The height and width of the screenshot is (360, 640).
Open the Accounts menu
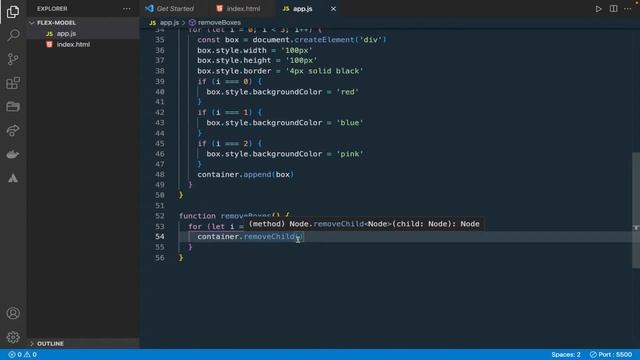(13, 313)
